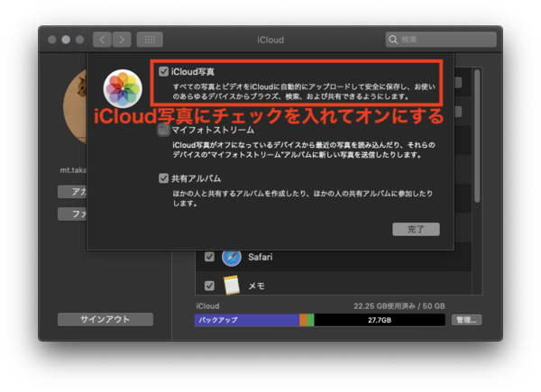The image size is (541, 392).
Task: Click the app list vertical scrollbar
Action: point(477,136)
